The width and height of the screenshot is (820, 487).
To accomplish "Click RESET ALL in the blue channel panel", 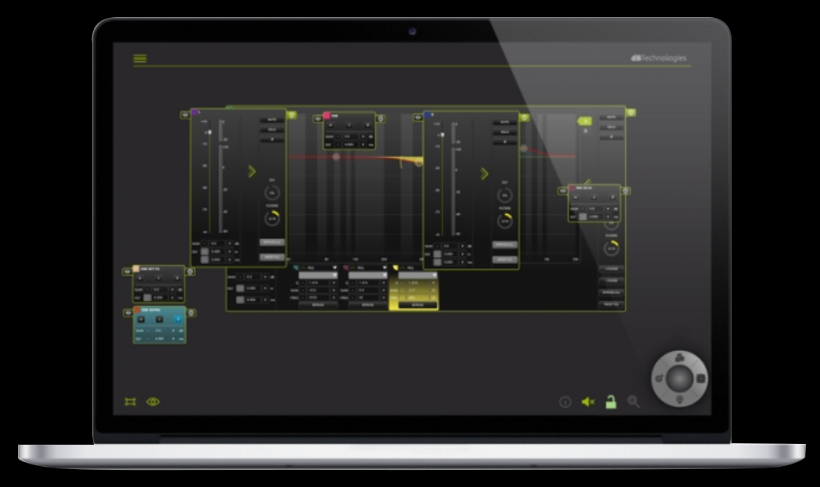I will 505,259.
